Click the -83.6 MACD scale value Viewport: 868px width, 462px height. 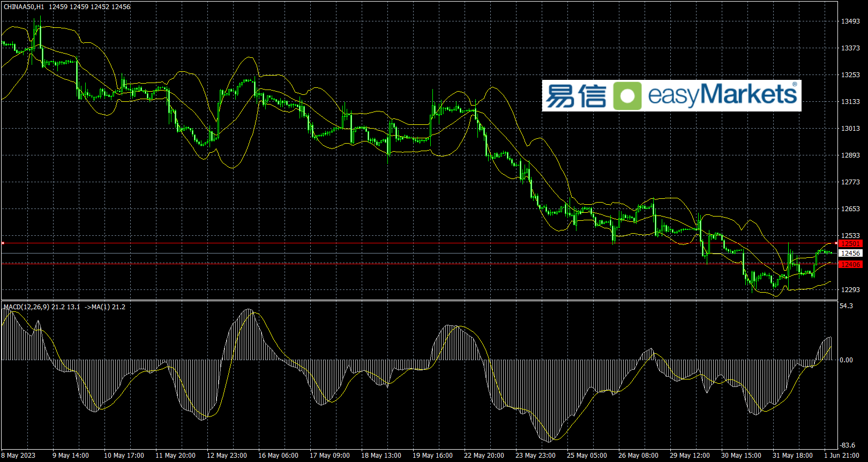(x=847, y=445)
